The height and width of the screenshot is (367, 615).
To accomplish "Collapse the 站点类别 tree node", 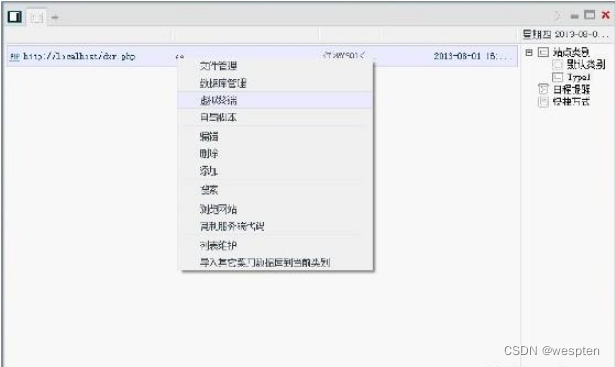I will tap(529, 52).
